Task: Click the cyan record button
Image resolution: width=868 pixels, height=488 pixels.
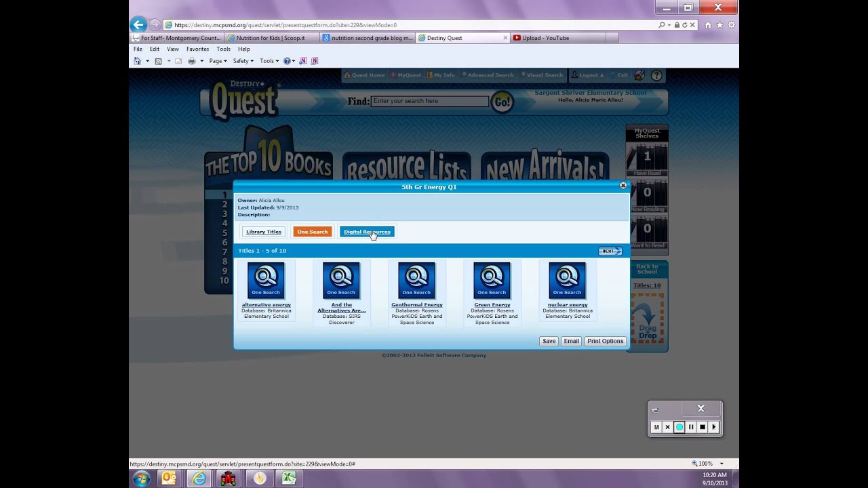Action: tap(679, 427)
